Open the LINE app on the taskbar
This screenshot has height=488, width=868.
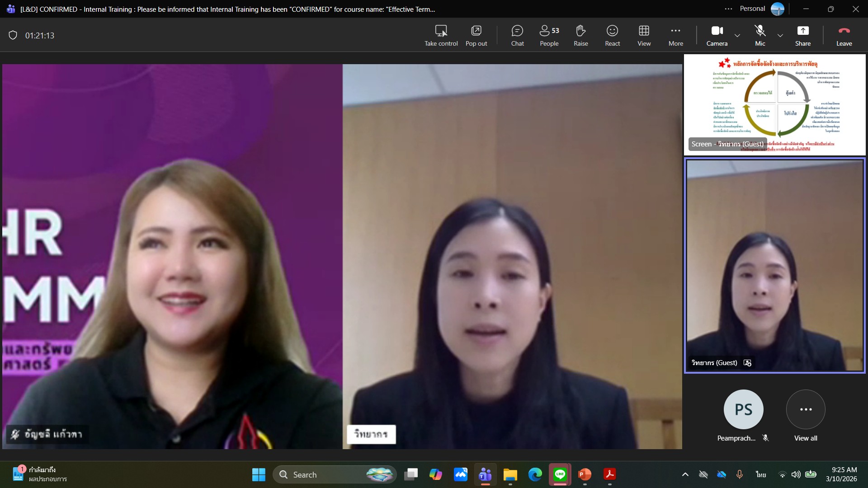(560, 474)
